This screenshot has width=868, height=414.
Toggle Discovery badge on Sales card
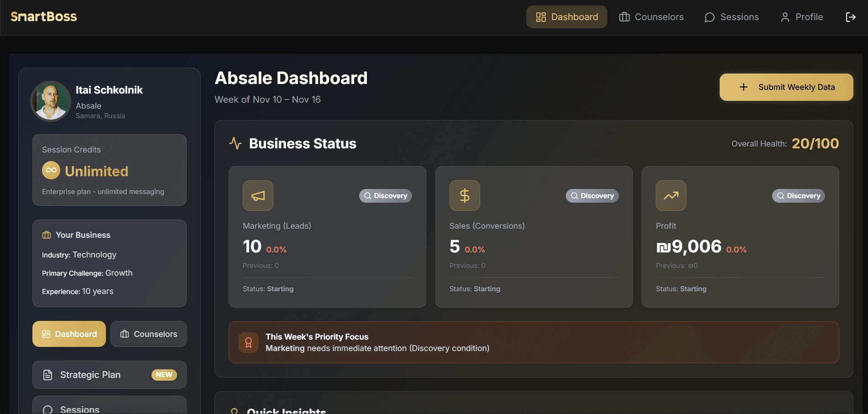point(592,195)
